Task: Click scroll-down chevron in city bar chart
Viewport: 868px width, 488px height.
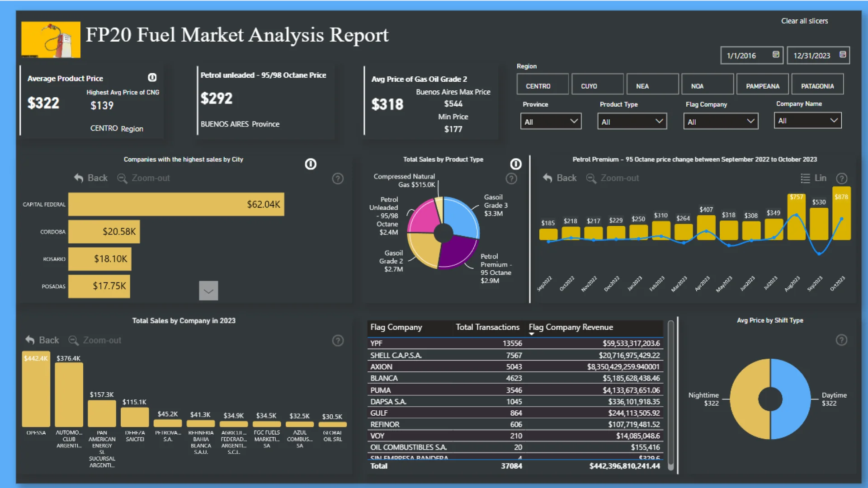Action: click(208, 291)
